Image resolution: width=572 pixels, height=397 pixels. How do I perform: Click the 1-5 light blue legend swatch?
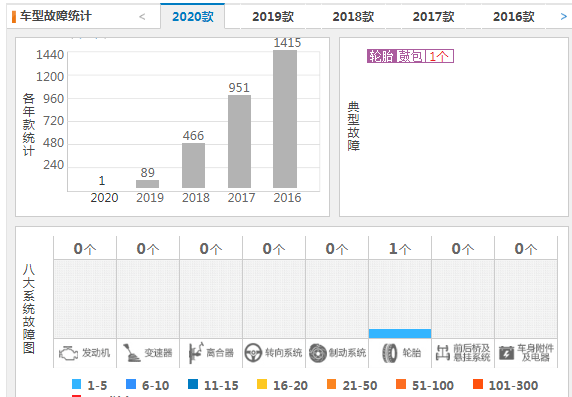(x=77, y=384)
